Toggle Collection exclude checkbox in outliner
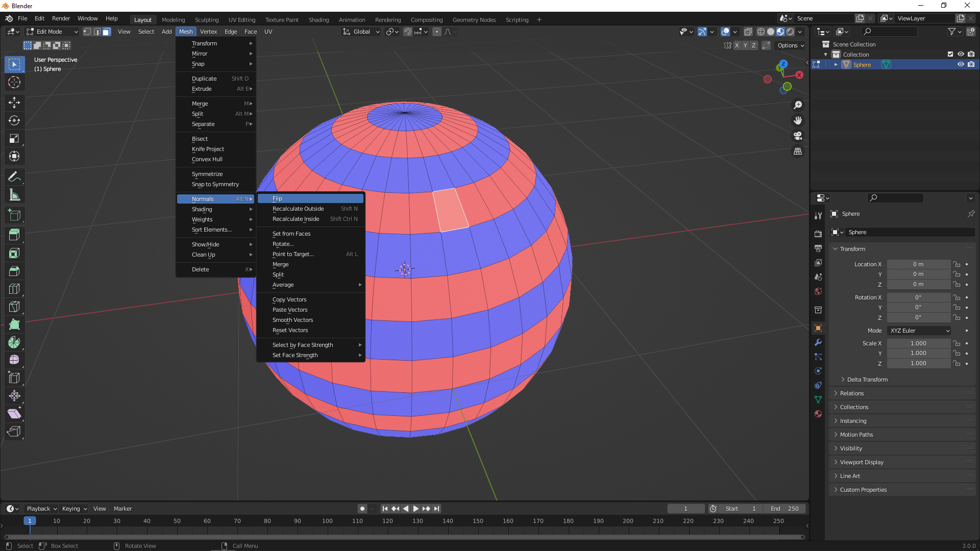This screenshot has height=551, width=980. (x=950, y=55)
